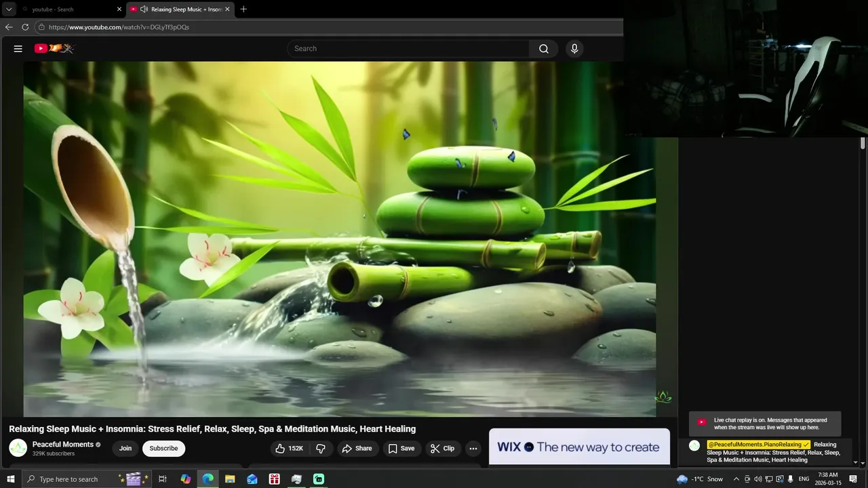Switch input language via ENG indicator

point(804,479)
